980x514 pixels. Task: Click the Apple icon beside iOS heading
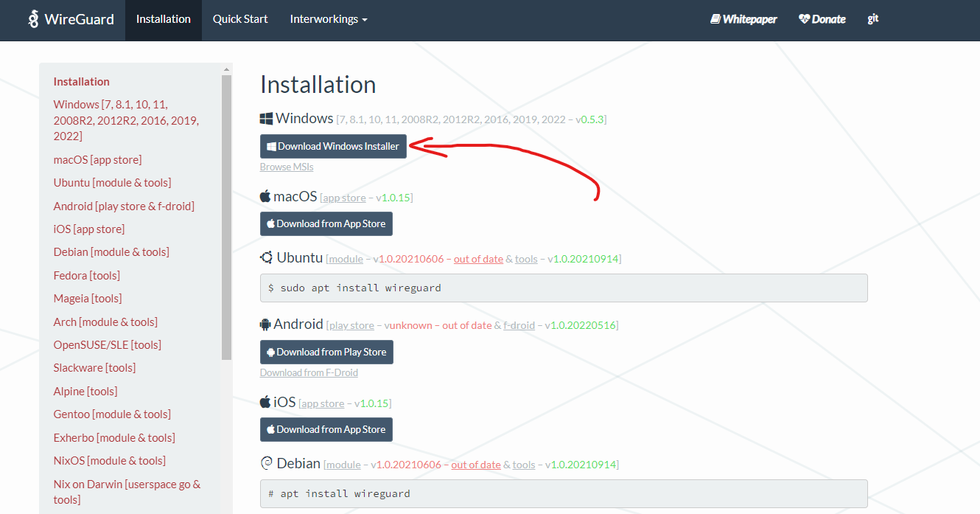point(265,402)
